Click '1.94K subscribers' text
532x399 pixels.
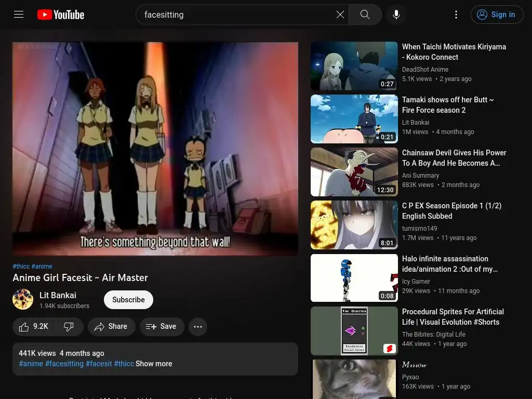click(x=64, y=305)
